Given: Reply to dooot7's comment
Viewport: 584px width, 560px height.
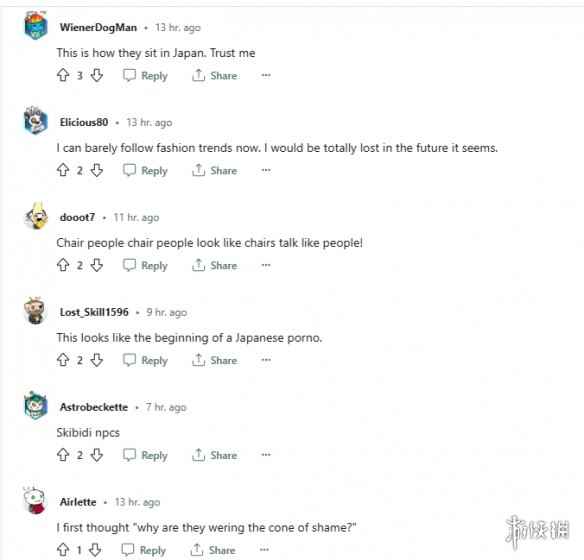Looking at the screenshot, I should pyautogui.click(x=146, y=265).
